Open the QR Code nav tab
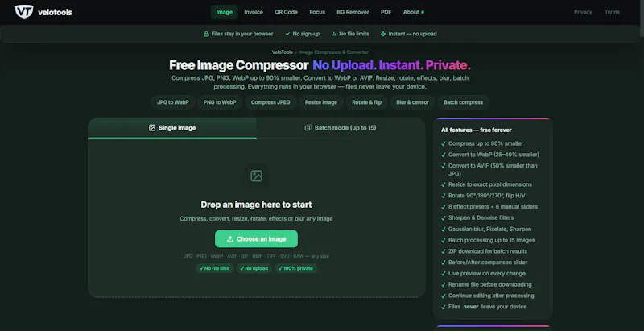Viewport: 644px width, 331px height. coord(287,12)
